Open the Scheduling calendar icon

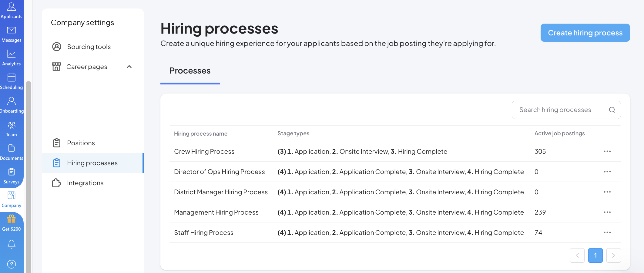12,77
